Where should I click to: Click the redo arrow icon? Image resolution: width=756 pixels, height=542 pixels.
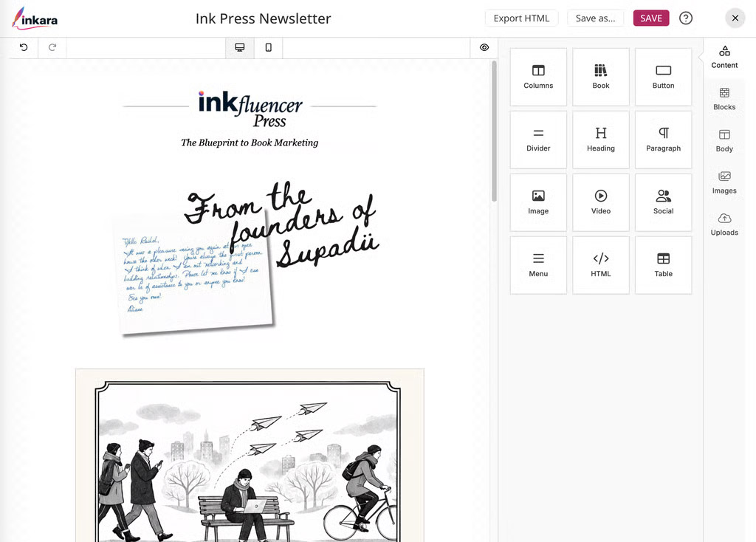point(52,47)
